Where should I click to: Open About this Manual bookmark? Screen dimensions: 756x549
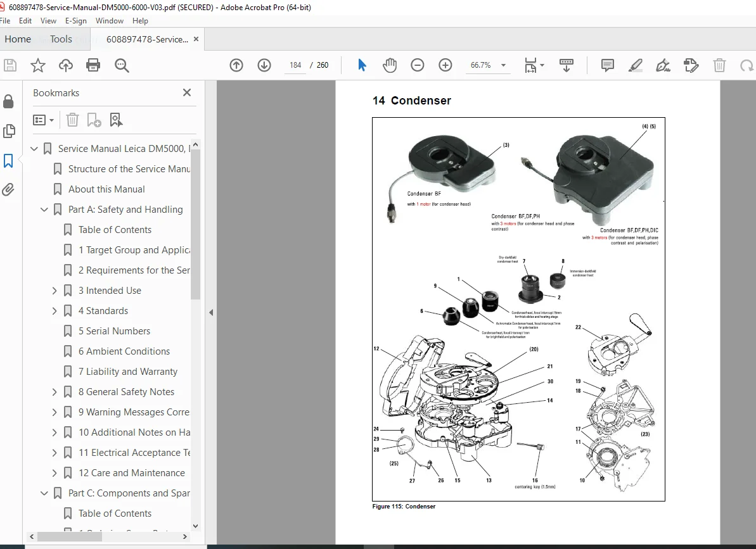click(x=106, y=189)
